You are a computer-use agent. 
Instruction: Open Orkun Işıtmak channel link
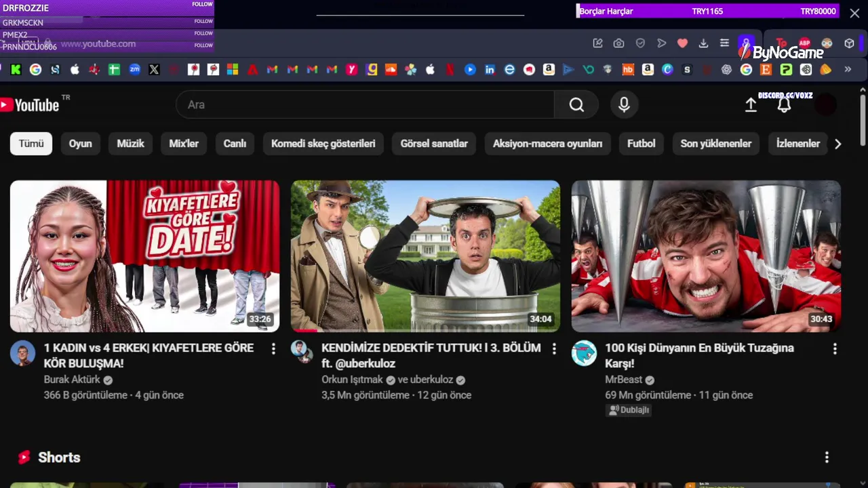click(x=353, y=380)
